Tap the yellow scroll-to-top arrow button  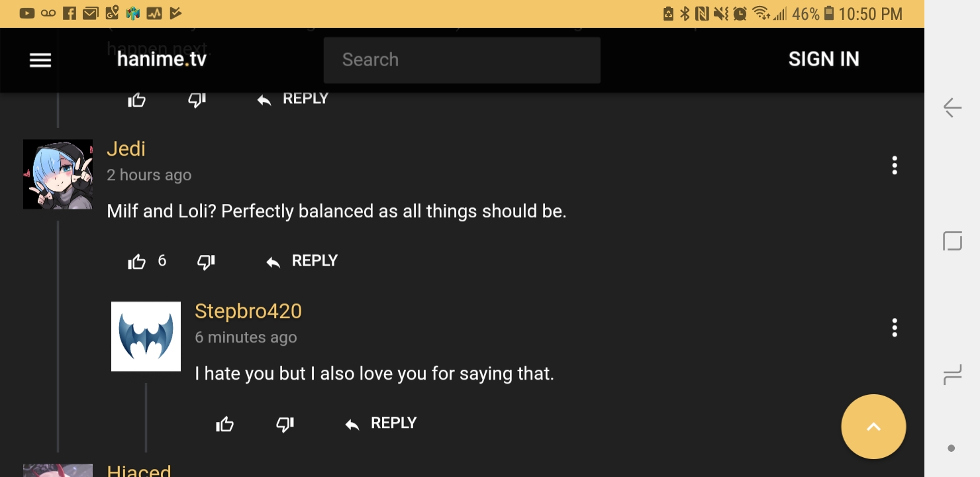click(x=873, y=427)
